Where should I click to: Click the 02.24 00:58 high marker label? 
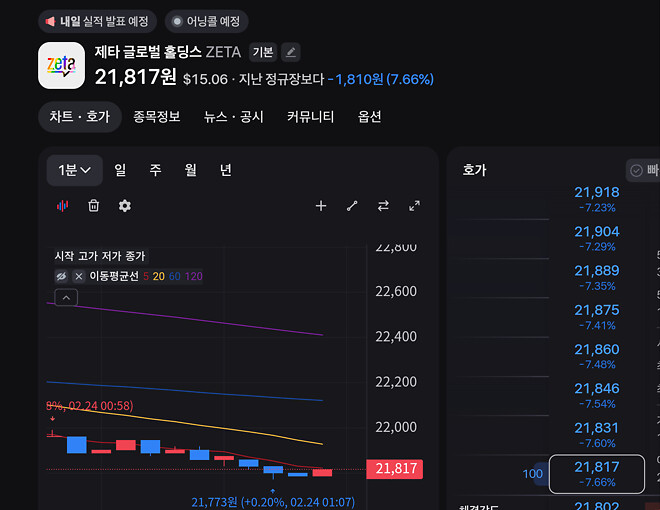coord(90,406)
